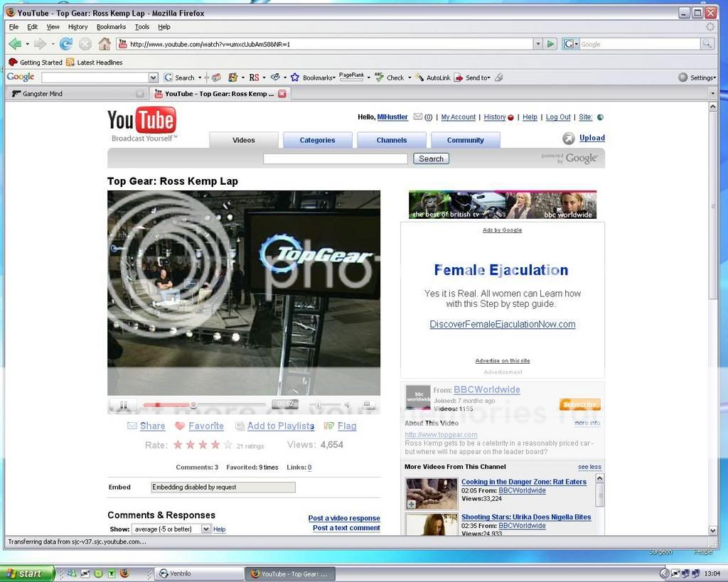This screenshot has width=728, height=582.
Task: Subscribe to BBCWorldwide channel
Action: click(579, 404)
